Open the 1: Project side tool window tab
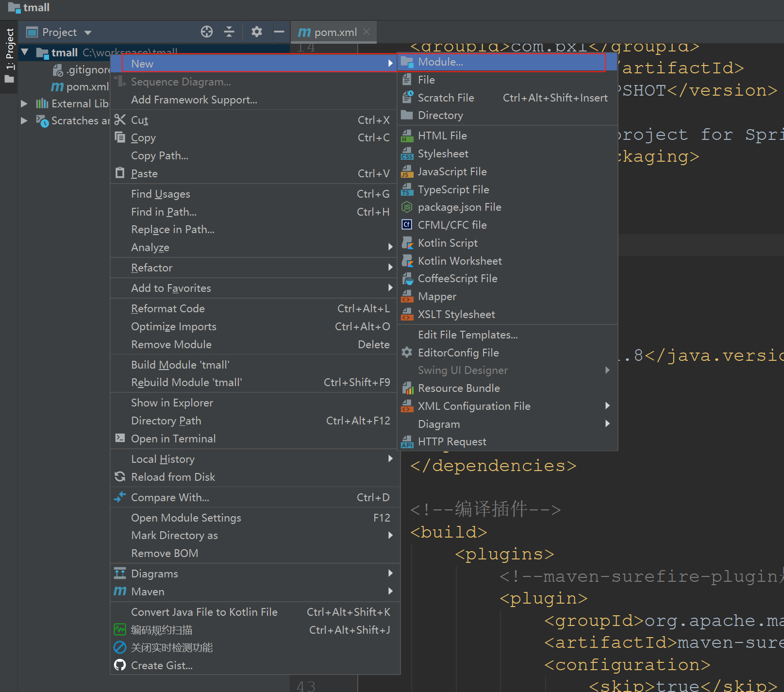This screenshot has height=692, width=784. (9, 56)
